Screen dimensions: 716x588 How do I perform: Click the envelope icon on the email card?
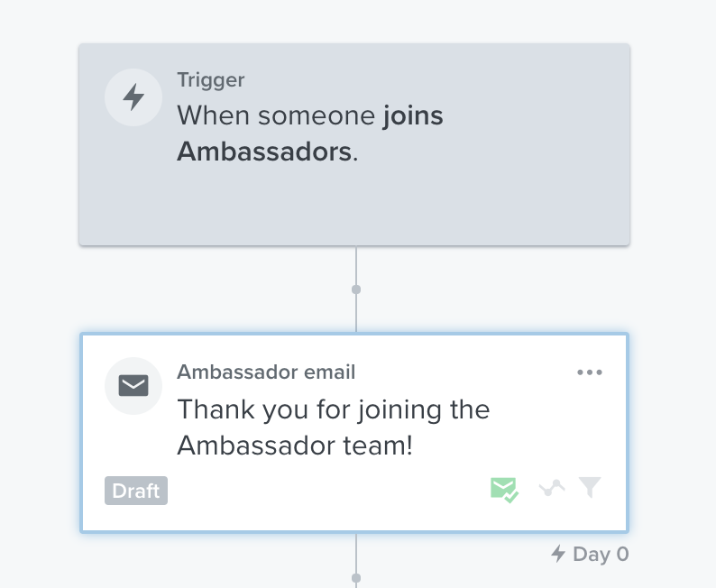tap(133, 386)
